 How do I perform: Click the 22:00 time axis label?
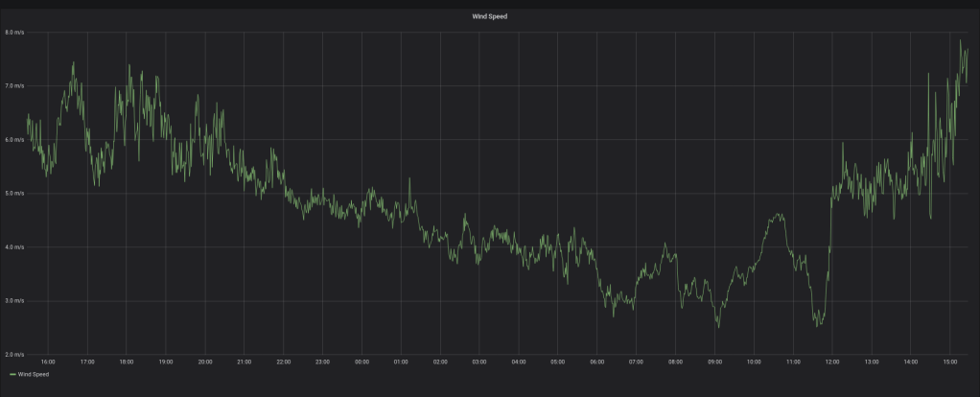[283, 362]
